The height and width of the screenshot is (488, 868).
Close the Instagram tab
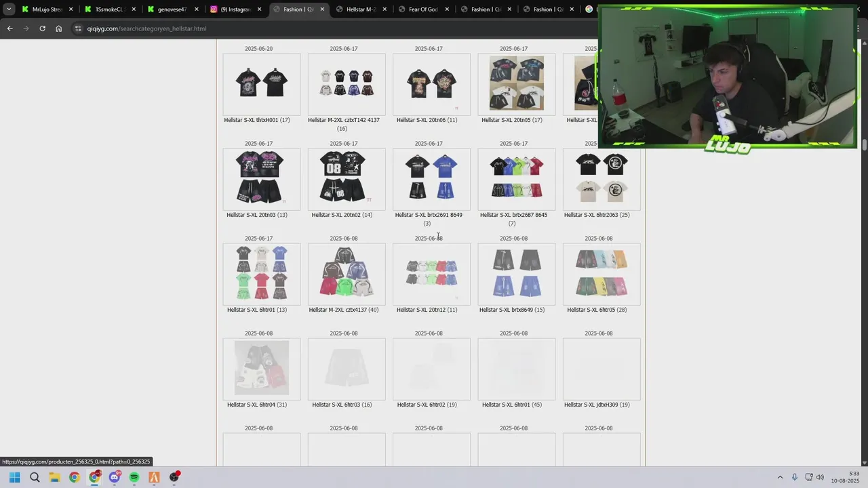(259, 9)
